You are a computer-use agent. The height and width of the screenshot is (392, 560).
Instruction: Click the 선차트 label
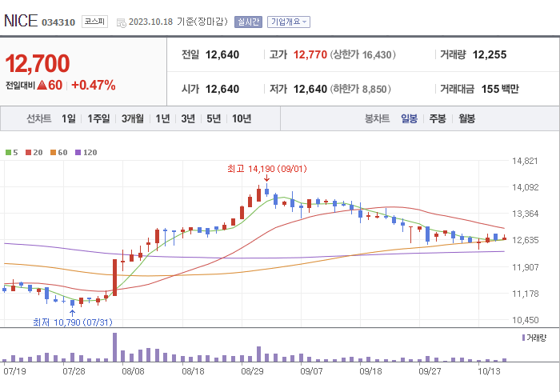(39, 118)
